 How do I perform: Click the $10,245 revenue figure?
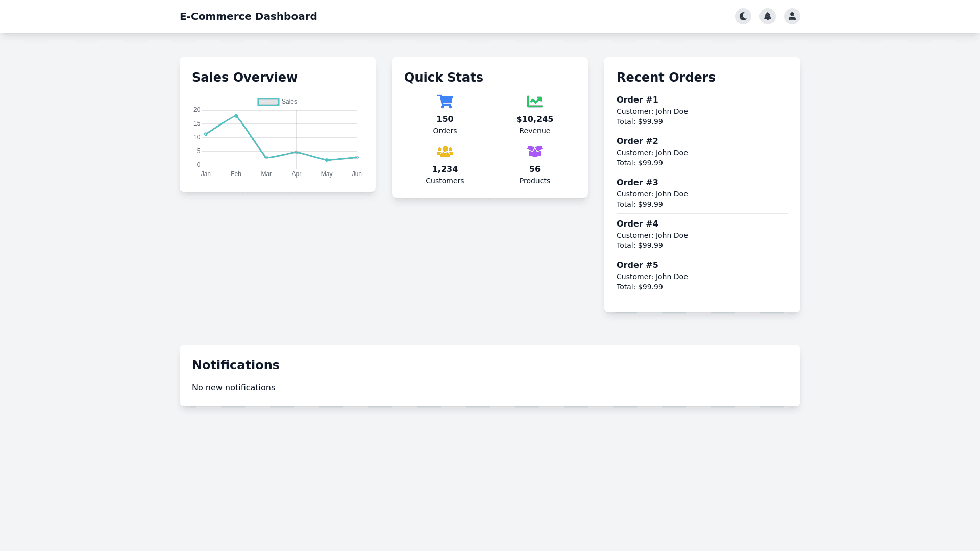(x=534, y=119)
